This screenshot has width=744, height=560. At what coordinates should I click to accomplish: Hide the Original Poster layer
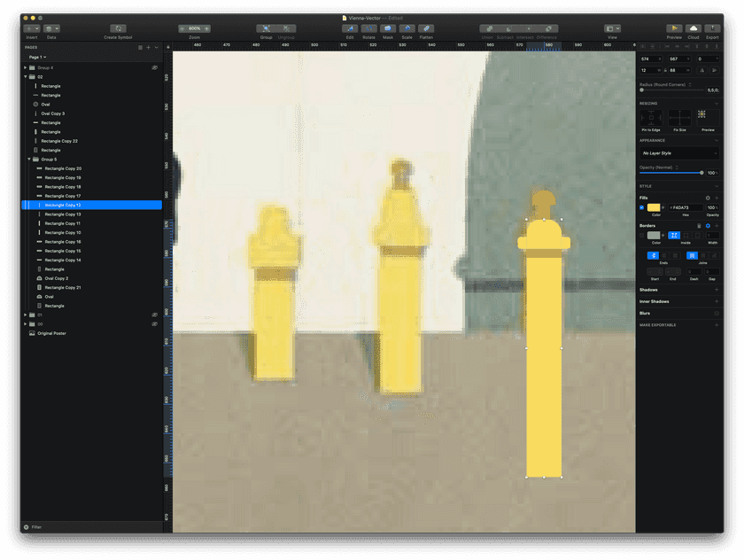tap(155, 332)
